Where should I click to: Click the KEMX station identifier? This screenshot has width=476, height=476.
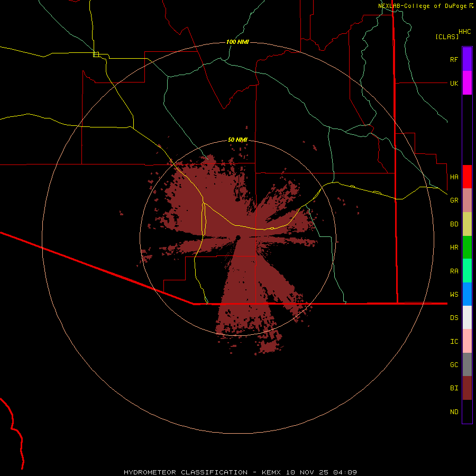271,472
